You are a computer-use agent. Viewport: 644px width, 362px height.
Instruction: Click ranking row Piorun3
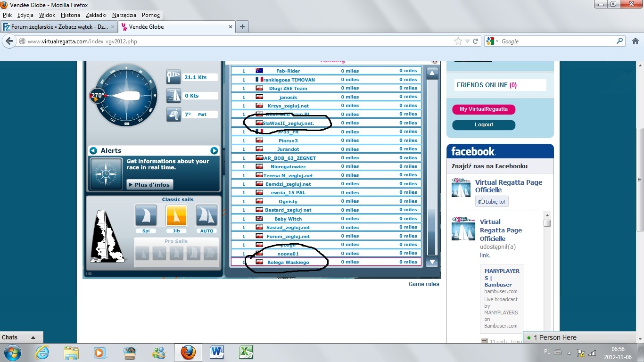[x=326, y=140]
